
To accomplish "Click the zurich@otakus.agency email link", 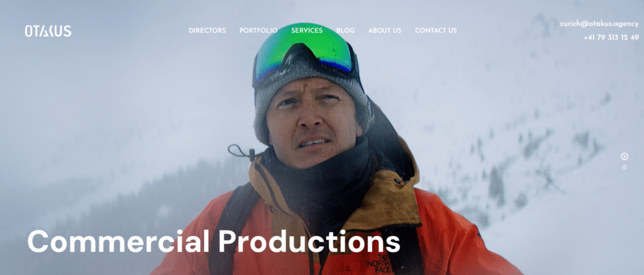I will (x=599, y=24).
